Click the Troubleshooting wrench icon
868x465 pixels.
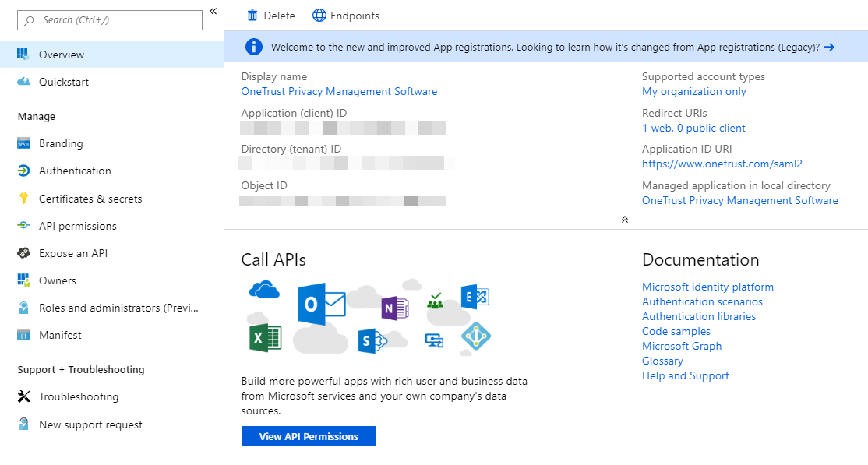[x=26, y=396]
